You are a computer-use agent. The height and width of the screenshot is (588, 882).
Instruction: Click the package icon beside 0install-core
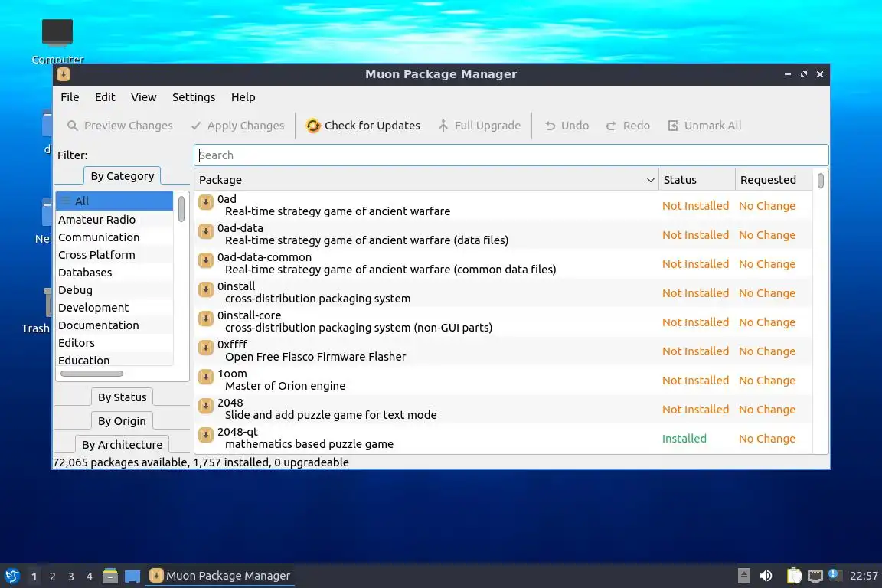206,318
